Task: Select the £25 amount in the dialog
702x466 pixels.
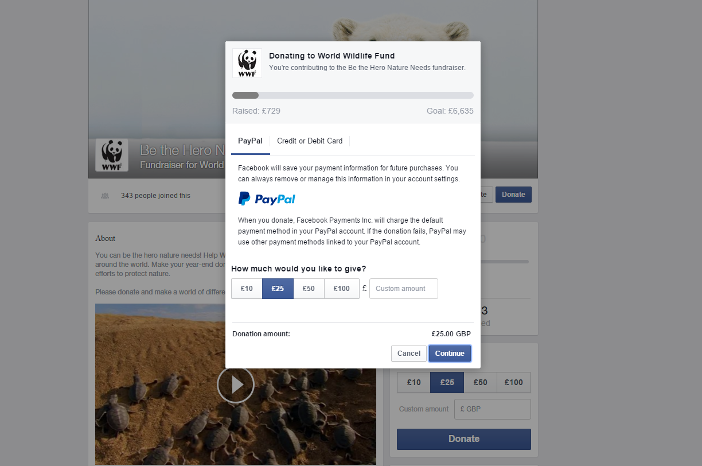Action: pyautogui.click(x=278, y=289)
